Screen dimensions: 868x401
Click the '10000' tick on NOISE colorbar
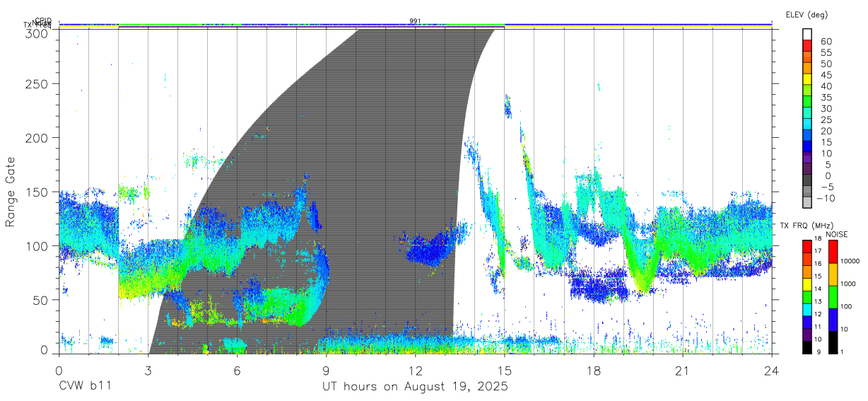coord(851,261)
